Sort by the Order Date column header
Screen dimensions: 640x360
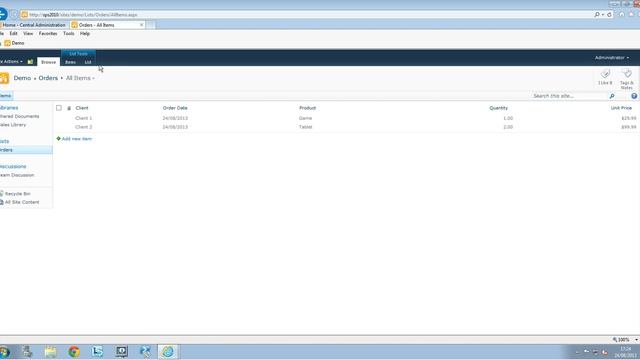tap(175, 108)
